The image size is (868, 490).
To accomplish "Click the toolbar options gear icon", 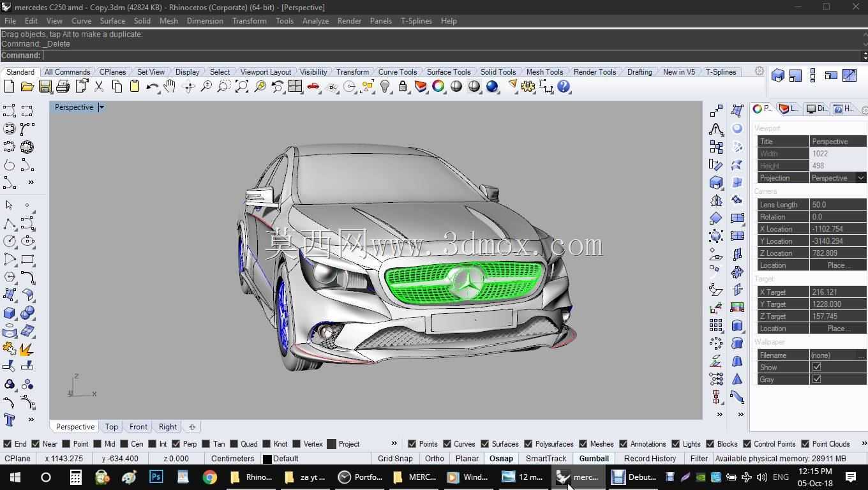I will pyautogui.click(x=759, y=71).
